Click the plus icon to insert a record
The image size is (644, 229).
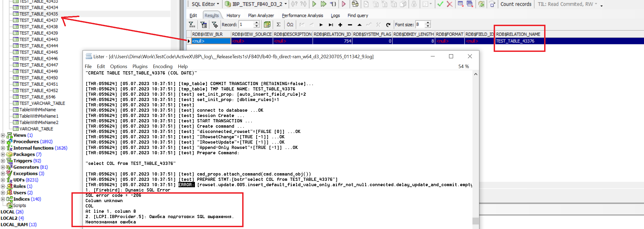click(340, 25)
